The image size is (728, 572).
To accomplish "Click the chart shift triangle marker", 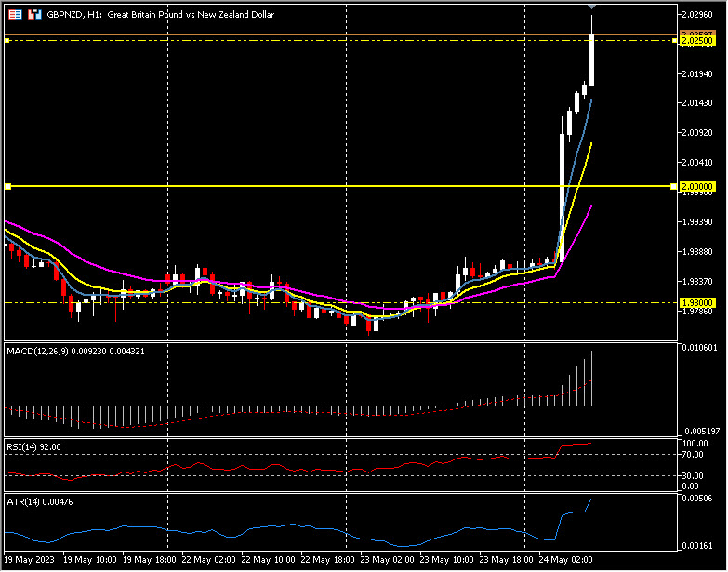I will (x=592, y=7).
